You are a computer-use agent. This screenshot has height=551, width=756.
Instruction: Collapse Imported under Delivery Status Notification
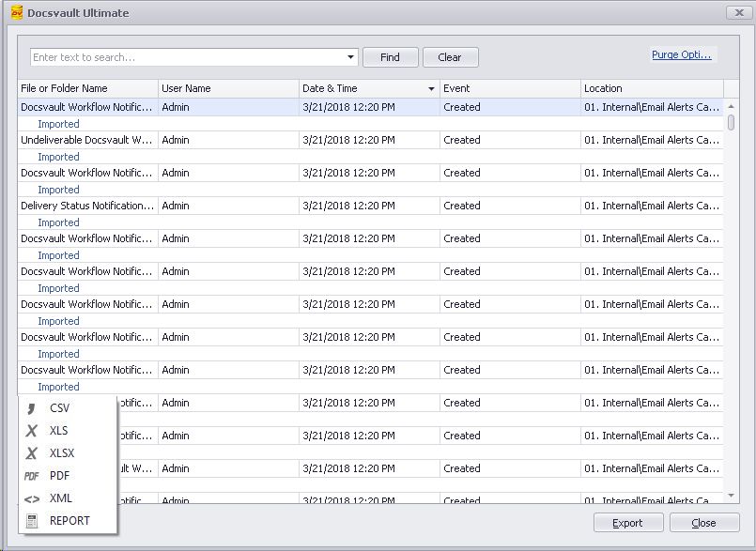pyautogui.click(x=58, y=222)
